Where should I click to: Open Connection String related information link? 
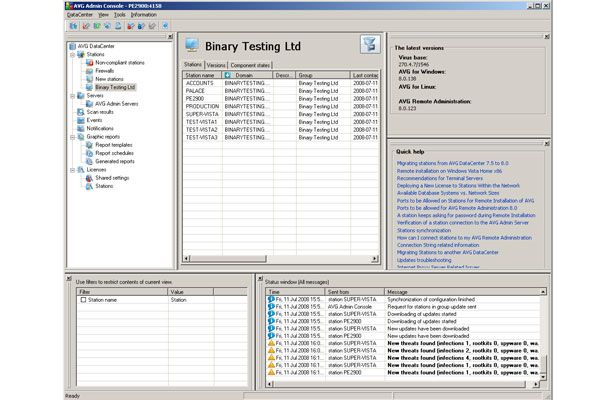[x=438, y=245]
